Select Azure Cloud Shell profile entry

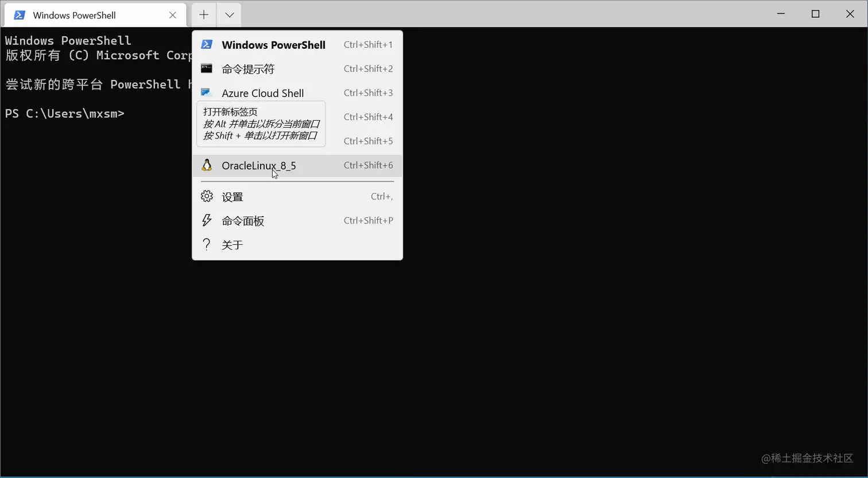tap(262, 92)
